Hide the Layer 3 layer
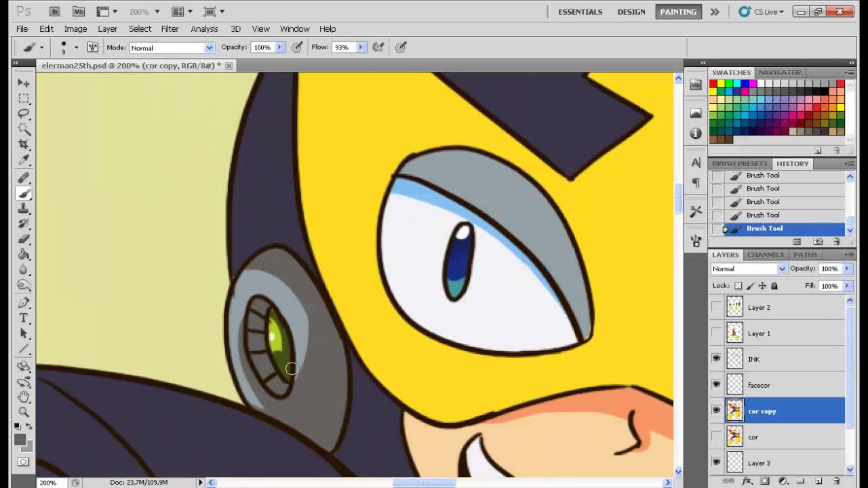 tap(717, 462)
